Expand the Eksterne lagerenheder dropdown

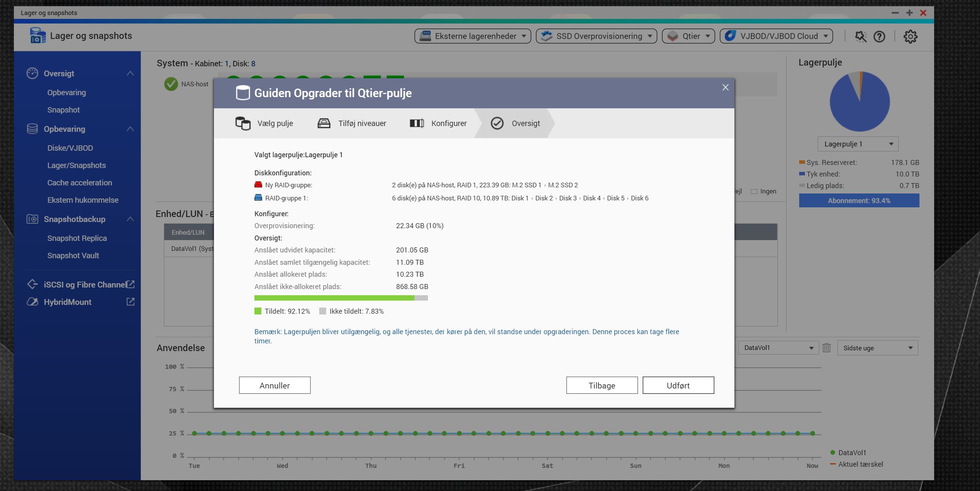point(472,36)
